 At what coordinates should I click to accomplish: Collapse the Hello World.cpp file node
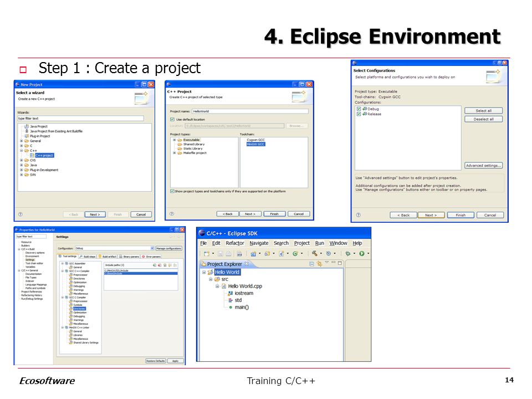click(x=217, y=287)
